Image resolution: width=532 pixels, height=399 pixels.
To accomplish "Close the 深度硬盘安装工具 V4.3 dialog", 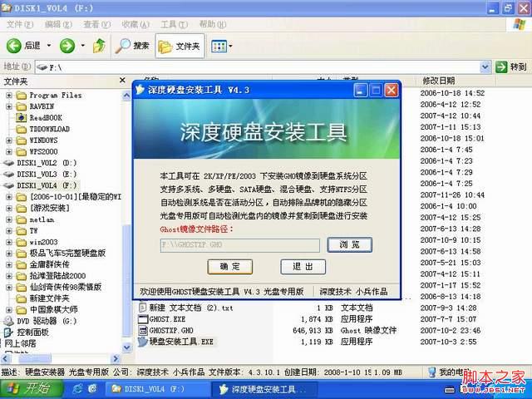I will [x=392, y=91].
